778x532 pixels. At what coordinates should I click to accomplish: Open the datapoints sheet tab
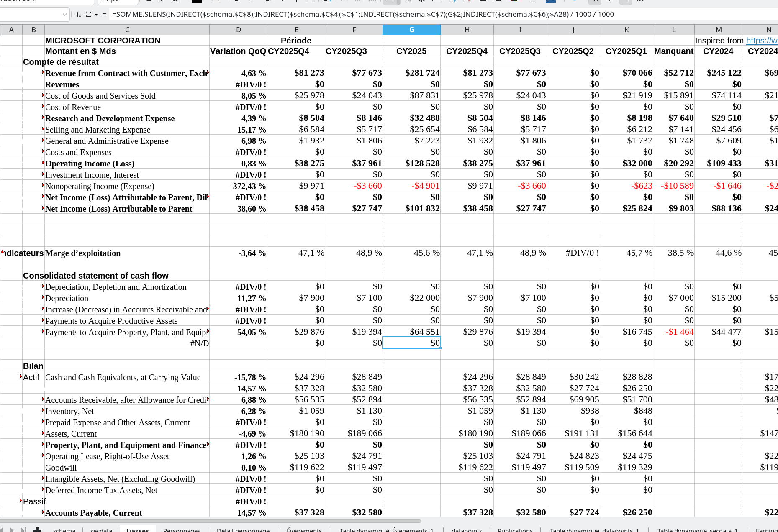click(x=467, y=529)
